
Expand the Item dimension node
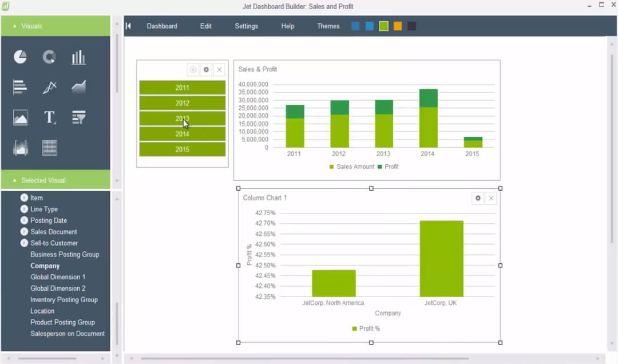[24, 197]
